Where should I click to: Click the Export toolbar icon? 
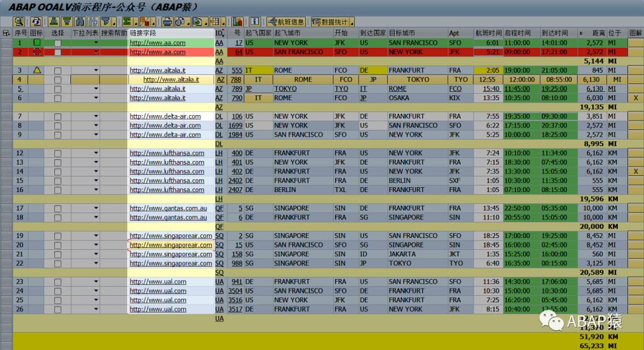click(197, 22)
